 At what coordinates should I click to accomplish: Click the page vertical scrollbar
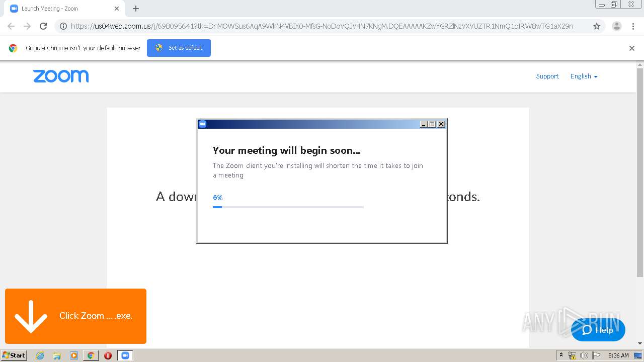640,172
